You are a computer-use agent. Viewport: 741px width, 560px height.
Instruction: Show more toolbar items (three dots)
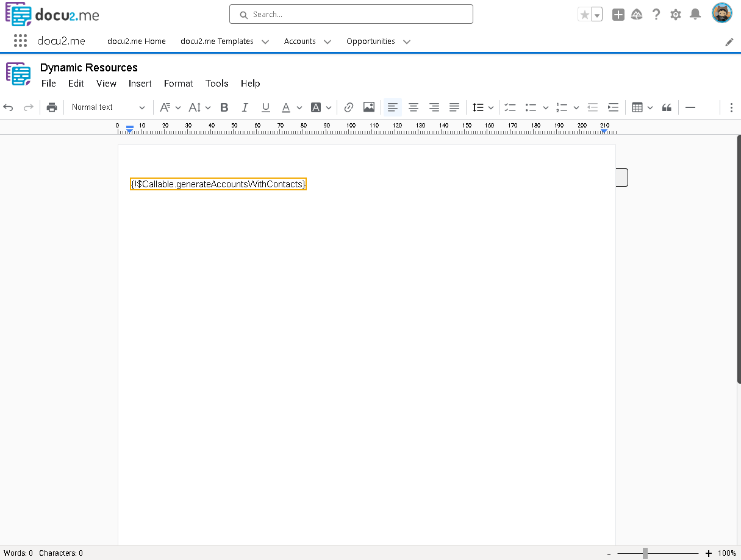coord(731,107)
